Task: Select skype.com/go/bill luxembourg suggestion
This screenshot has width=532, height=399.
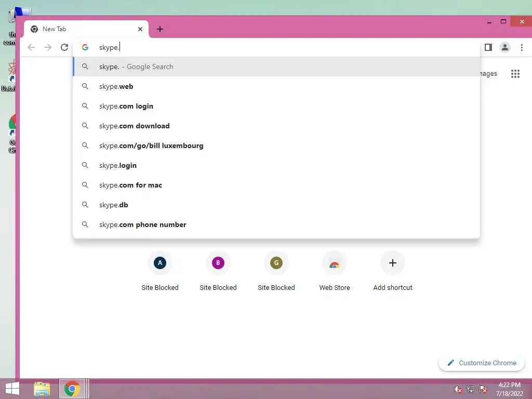Action: [276, 145]
